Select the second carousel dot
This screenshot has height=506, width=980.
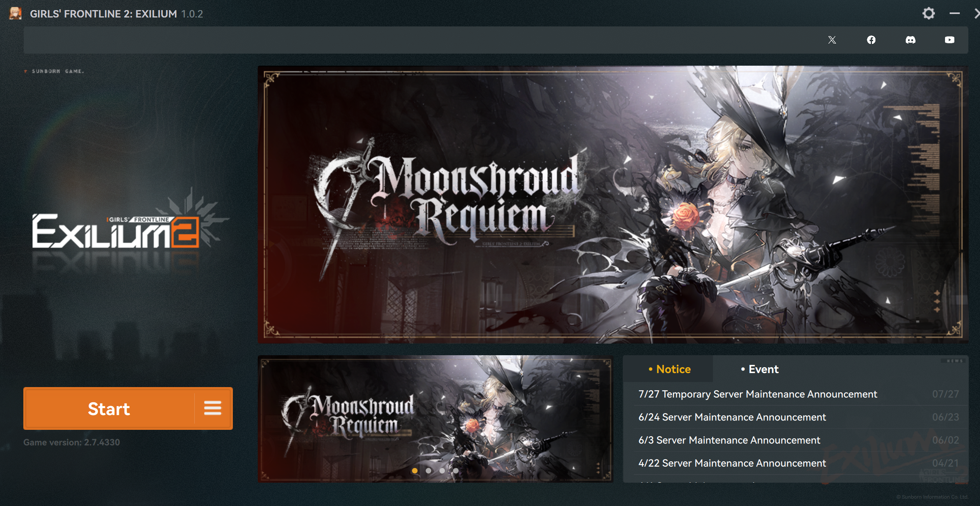point(428,471)
